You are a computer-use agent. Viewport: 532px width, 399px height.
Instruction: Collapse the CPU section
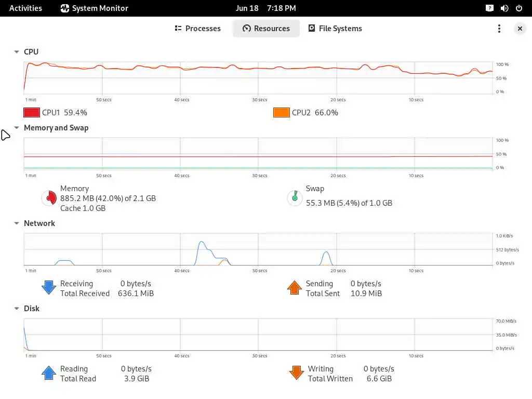click(16, 52)
